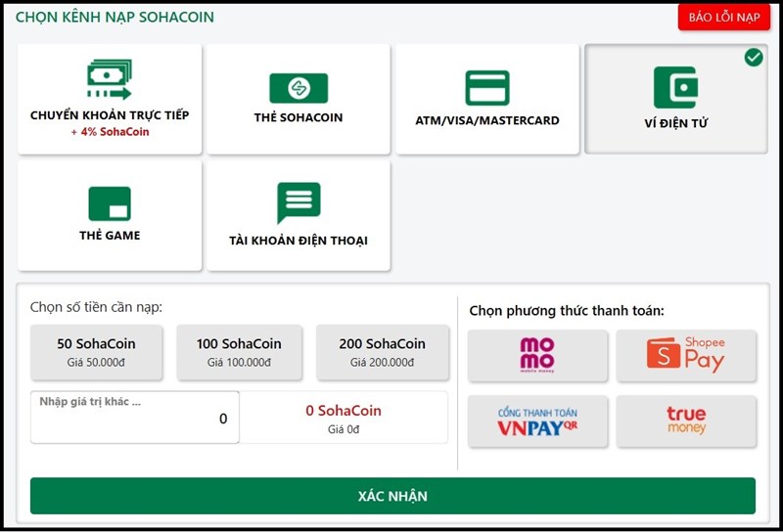Choose the Thẻ Game card icon

click(110, 203)
